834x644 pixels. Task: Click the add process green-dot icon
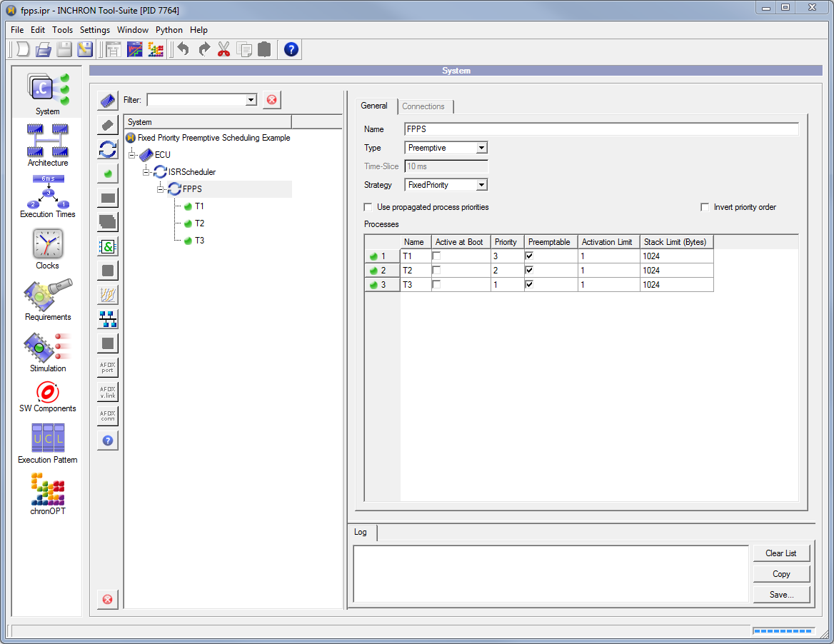pos(108,173)
